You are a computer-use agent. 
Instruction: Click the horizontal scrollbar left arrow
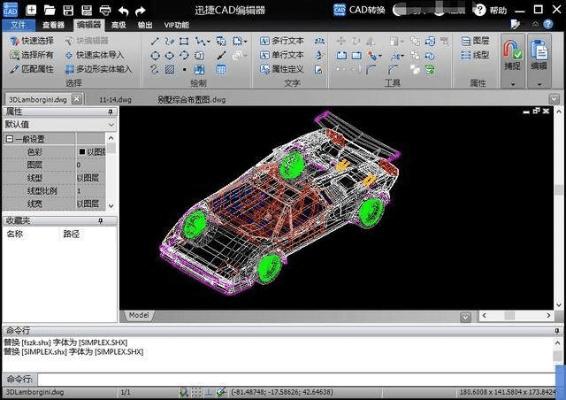click(x=484, y=316)
